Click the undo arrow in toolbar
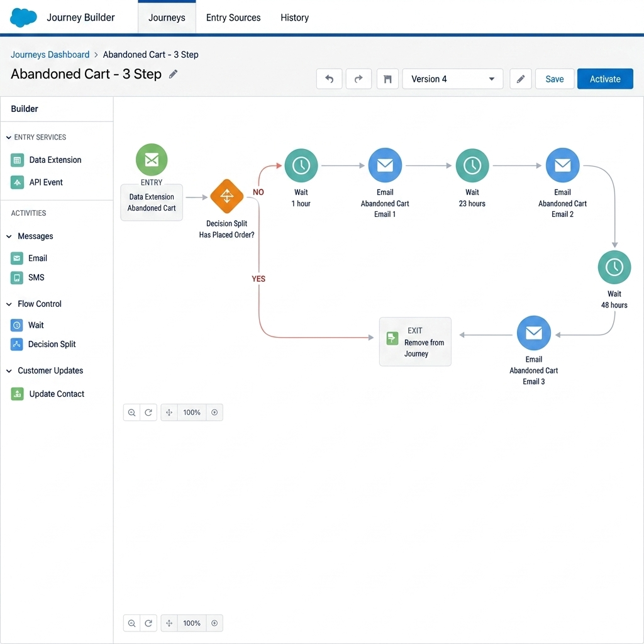Image resolution: width=644 pixels, height=644 pixels. click(329, 79)
